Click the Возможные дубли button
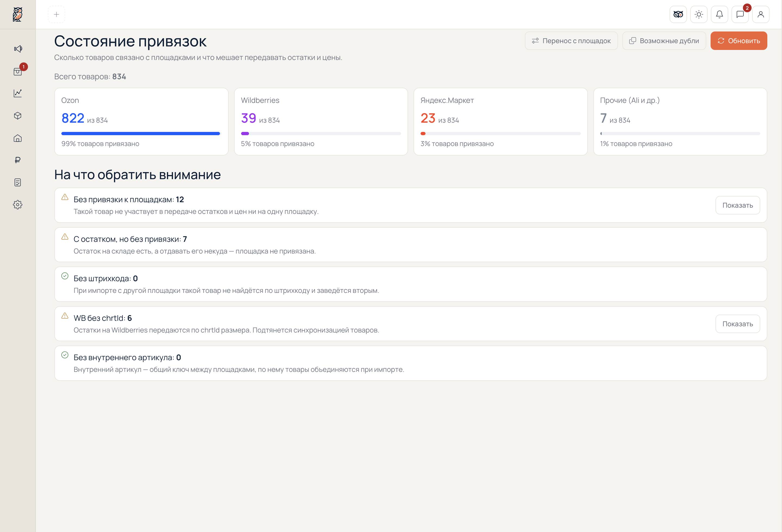 [x=664, y=41]
